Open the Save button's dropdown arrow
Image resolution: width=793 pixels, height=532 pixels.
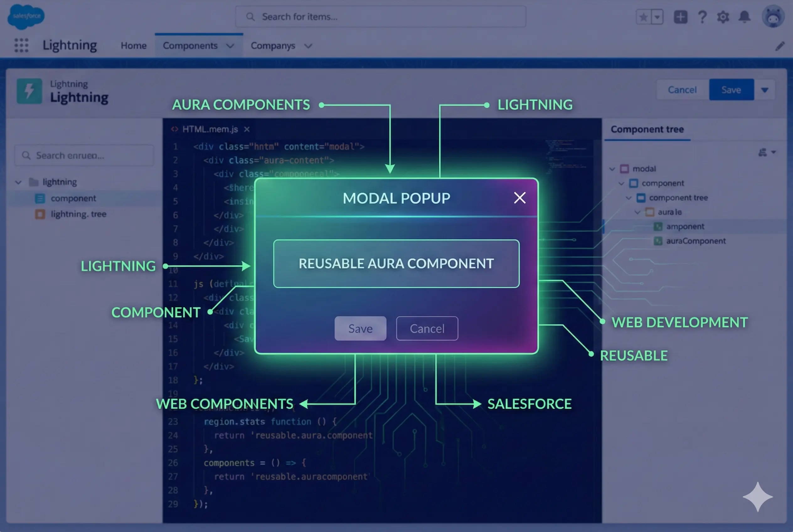click(765, 90)
